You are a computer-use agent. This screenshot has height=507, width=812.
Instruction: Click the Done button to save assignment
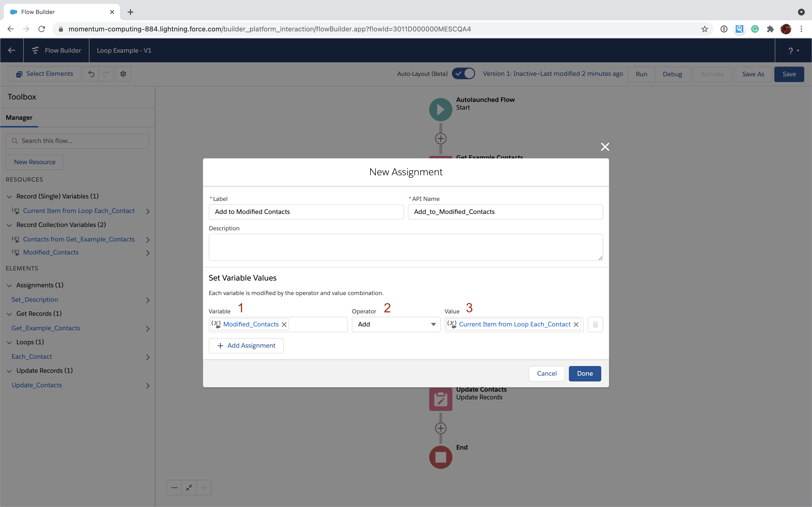click(585, 373)
